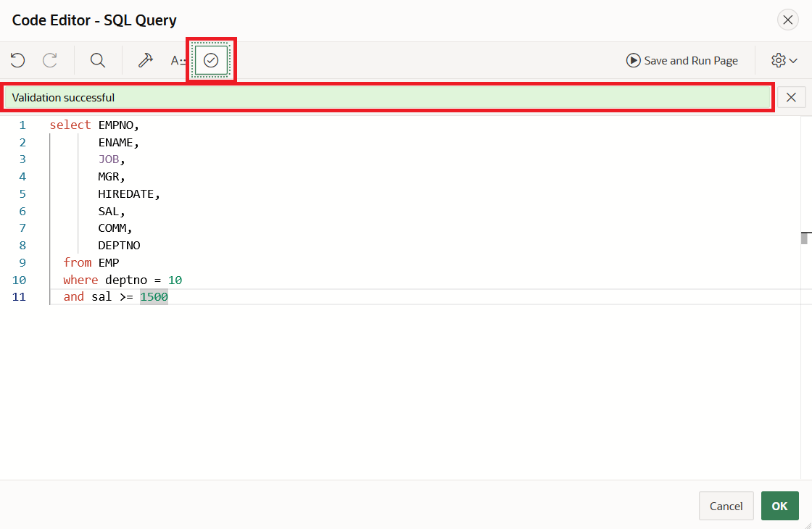Select line number 10 in the gutter
The width and height of the screenshot is (812, 529).
(20, 280)
